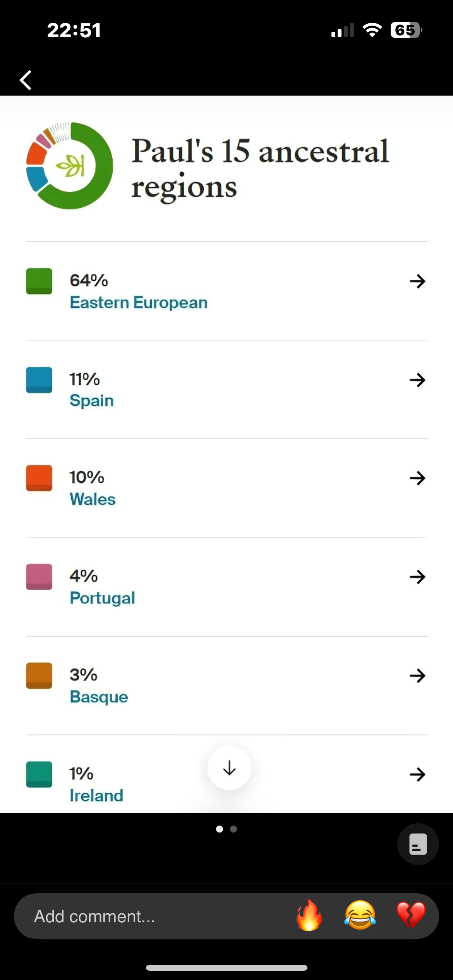Tap the ancestry donut chart logo
The width and height of the screenshot is (453, 980).
point(70,166)
